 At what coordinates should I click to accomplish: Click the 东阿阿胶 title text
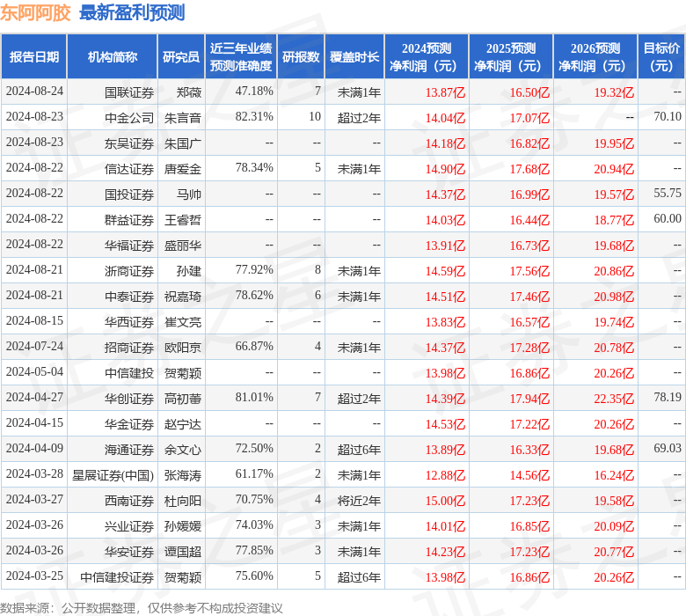click(x=35, y=12)
